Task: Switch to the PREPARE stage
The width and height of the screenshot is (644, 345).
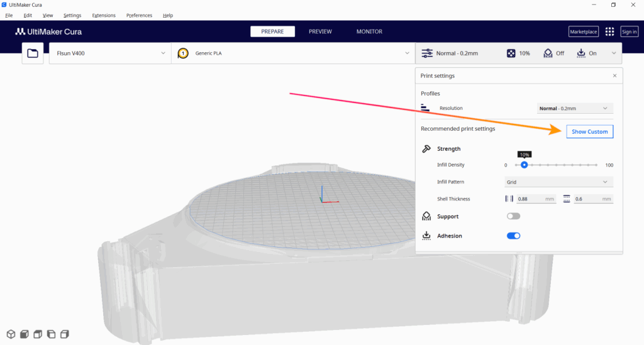Action: [272, 31]
